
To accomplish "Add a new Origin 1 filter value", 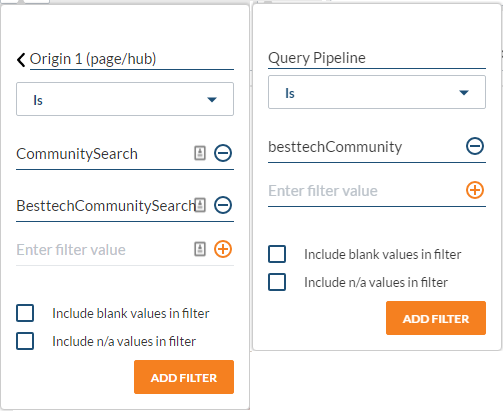I will click(x=223, y=249).
